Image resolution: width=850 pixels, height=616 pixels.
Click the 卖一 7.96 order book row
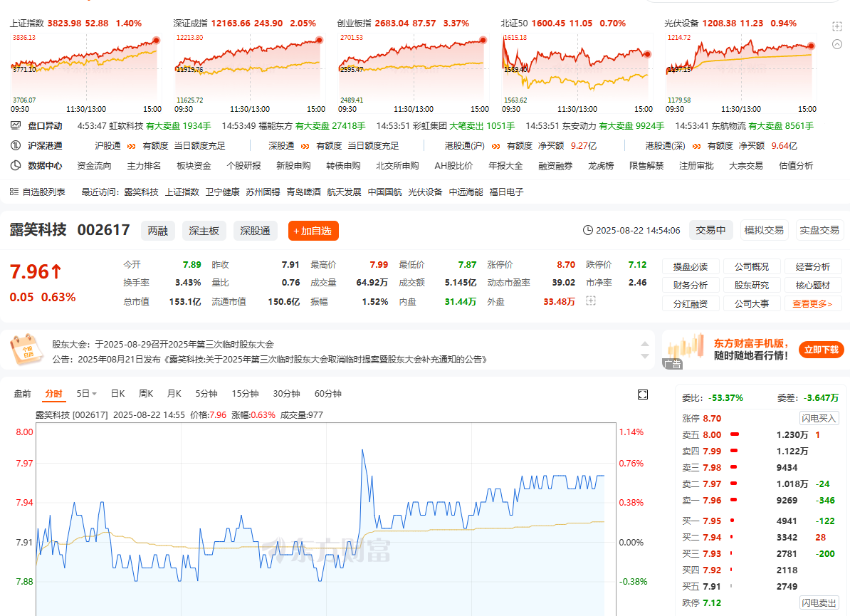(760, 501)
